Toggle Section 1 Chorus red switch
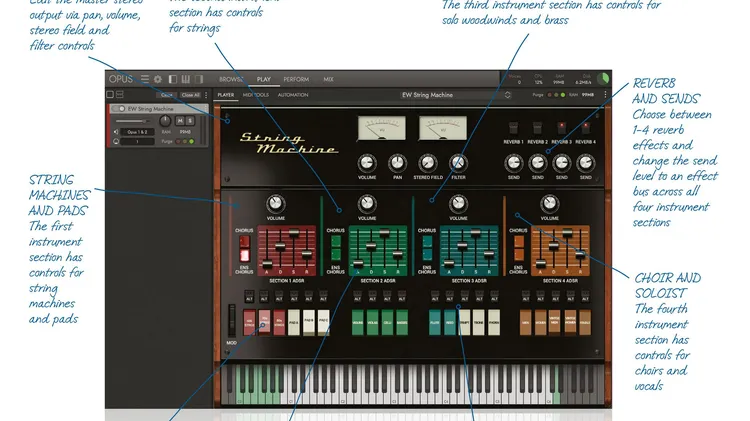 (244, 242)
